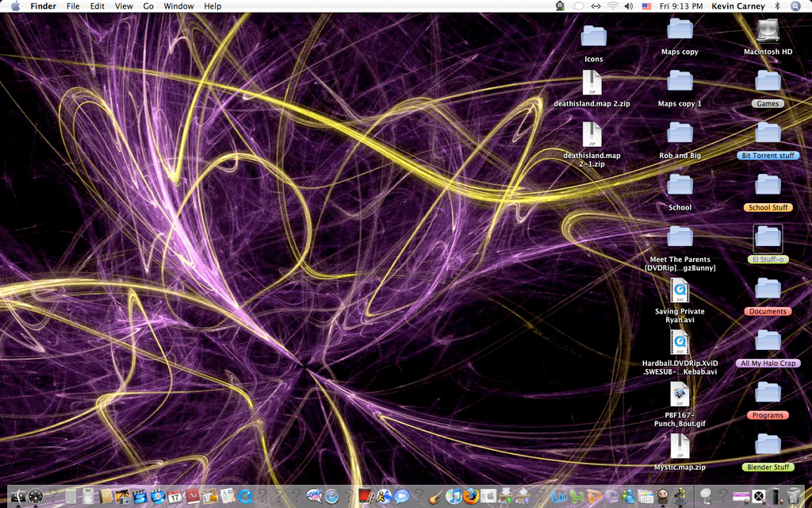Open MSN Messenger from the Dock

[x=629, y=496]
